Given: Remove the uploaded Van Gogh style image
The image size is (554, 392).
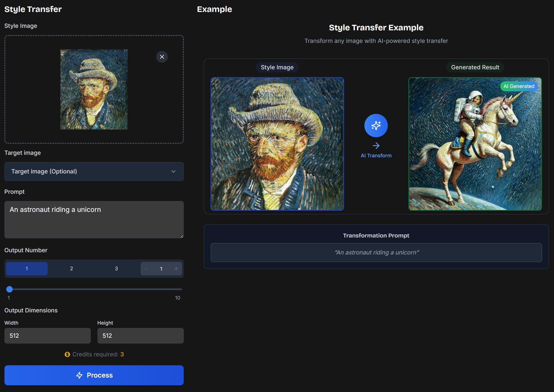Looking at the screenshot, I should pos(162,57).
